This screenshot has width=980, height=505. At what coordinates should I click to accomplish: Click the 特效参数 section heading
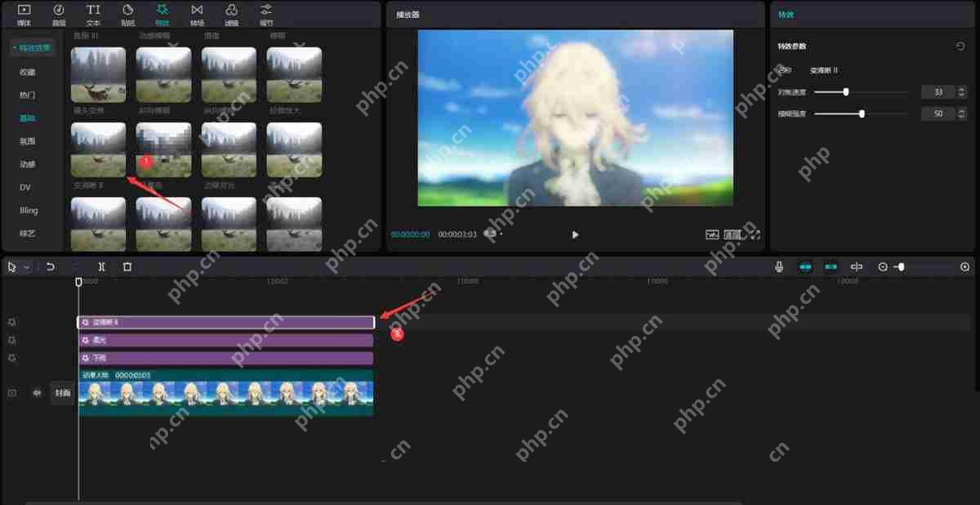tap(791, 47)
